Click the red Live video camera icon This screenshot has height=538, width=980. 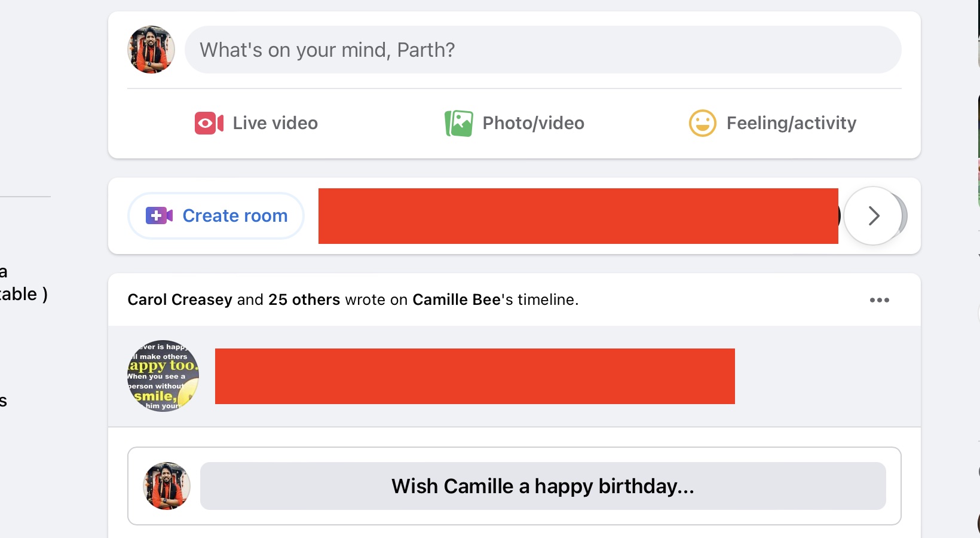tap(209, 123)
